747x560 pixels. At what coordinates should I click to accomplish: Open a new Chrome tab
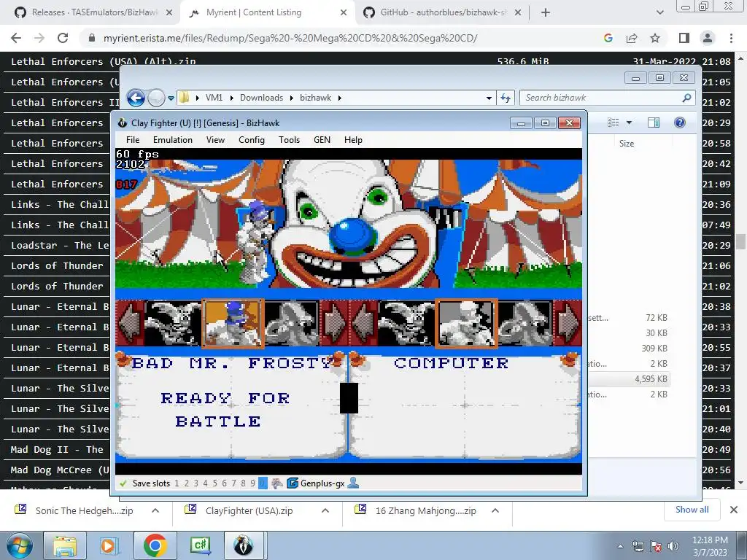(x=546, y=12)
